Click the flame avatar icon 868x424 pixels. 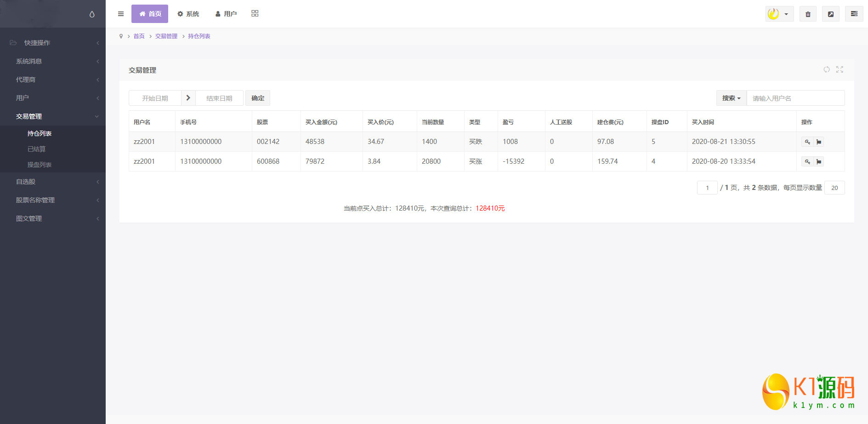(773, 14)
